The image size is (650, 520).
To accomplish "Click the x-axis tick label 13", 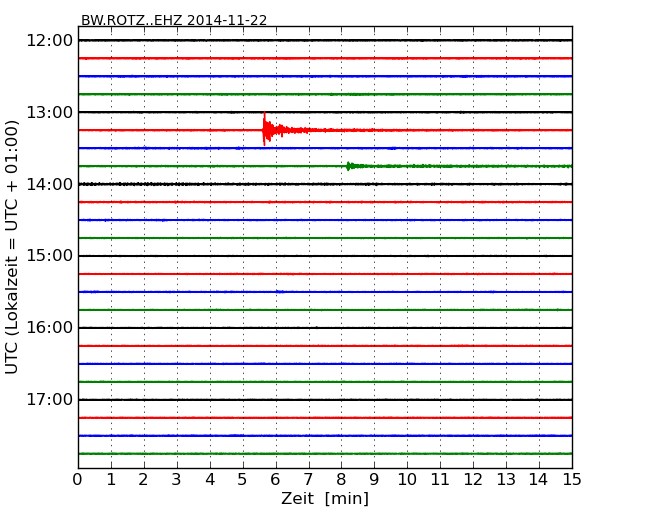I will 506,480.
